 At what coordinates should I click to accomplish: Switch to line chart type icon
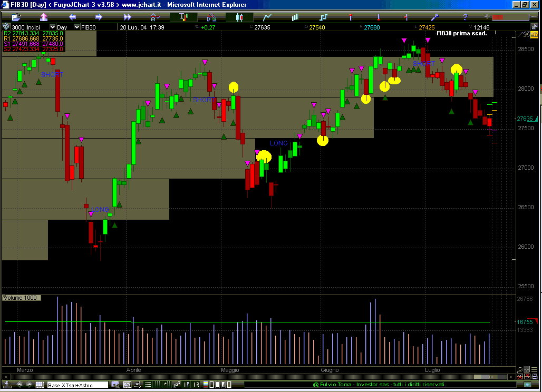[x=267, y=17]
